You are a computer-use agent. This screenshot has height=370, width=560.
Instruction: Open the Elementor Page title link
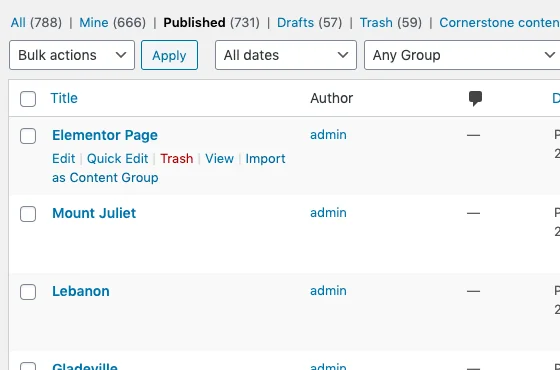[x=105, y=135]
